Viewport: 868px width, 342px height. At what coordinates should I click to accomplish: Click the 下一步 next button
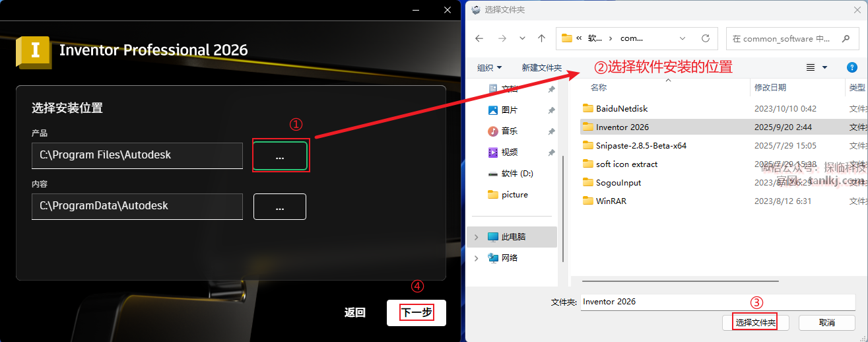tap(417, 313)
